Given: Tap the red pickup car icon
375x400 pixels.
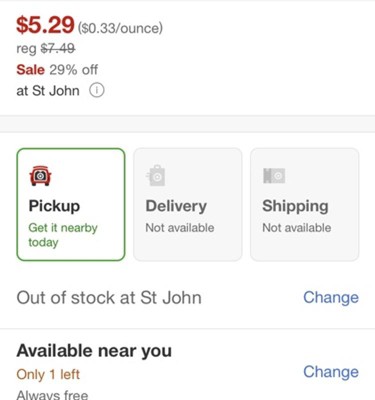Looking at the screenshot, I should (x=40, y=176).
